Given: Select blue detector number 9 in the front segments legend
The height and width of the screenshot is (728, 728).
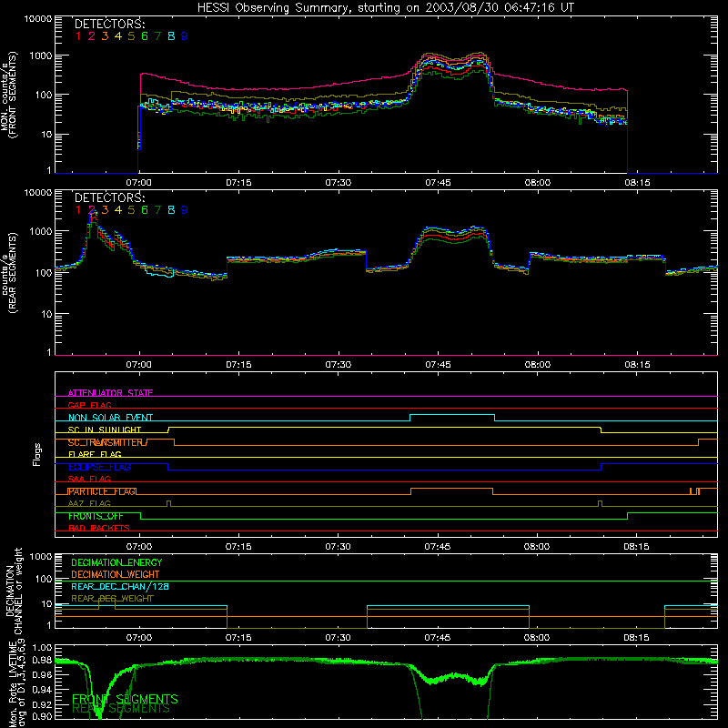Looking at the screenshot, I should [185, 36].
